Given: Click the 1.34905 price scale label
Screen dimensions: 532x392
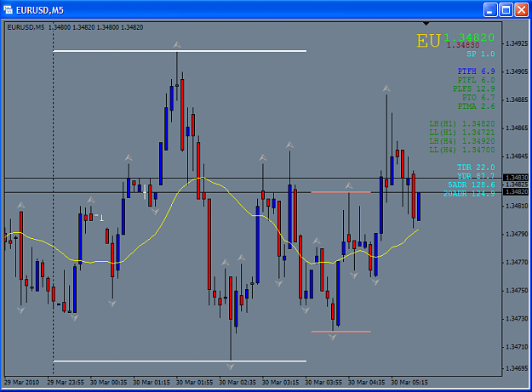Looking at the screenshot, I should coord(517,71).
